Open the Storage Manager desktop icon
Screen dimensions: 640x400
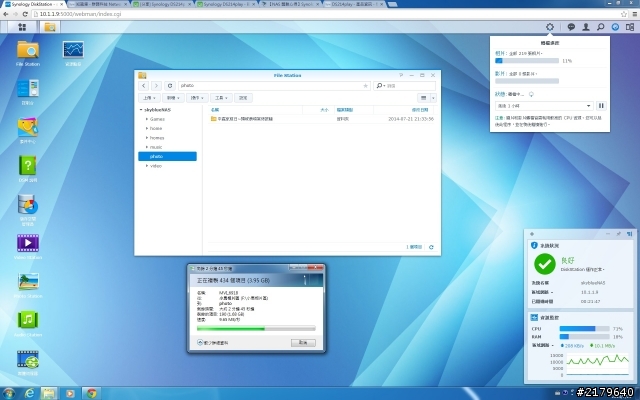28,210
